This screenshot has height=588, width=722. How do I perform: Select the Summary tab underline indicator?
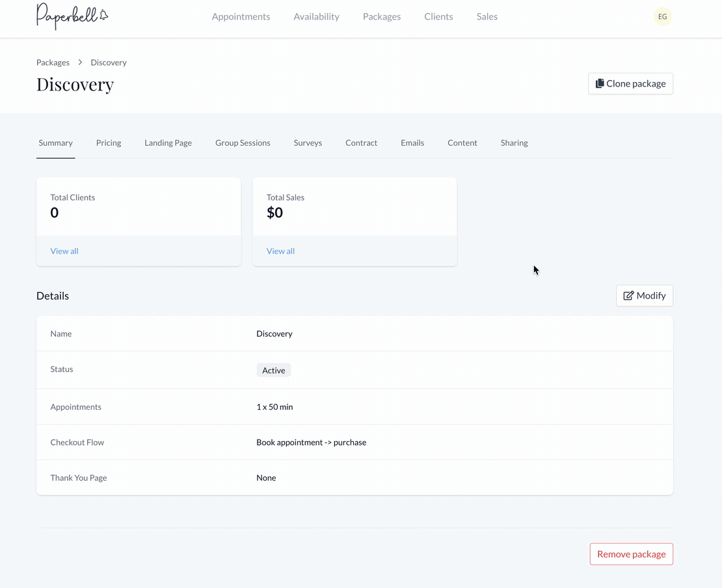click(55, 157)
